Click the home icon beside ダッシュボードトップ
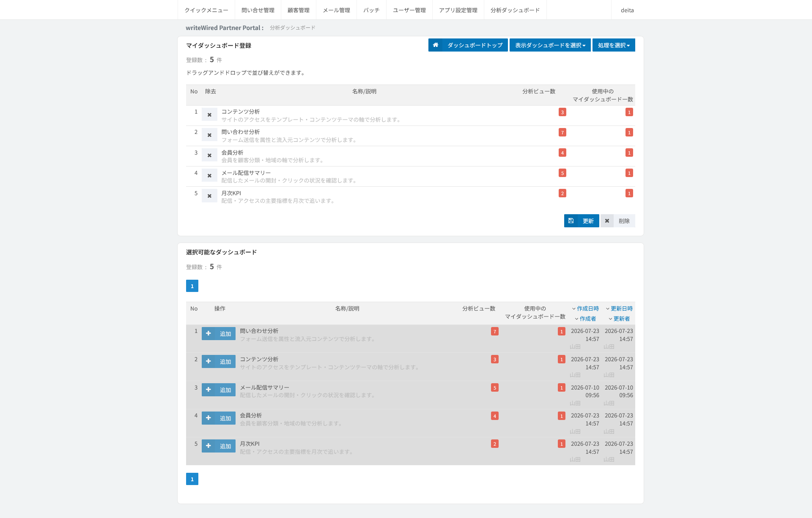Viewport: 812px width, 518px height. tap(435, 45)
